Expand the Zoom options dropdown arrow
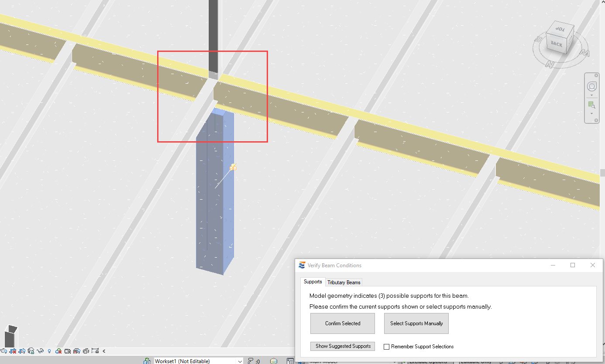The image size is (605, 364). (592, 113)
